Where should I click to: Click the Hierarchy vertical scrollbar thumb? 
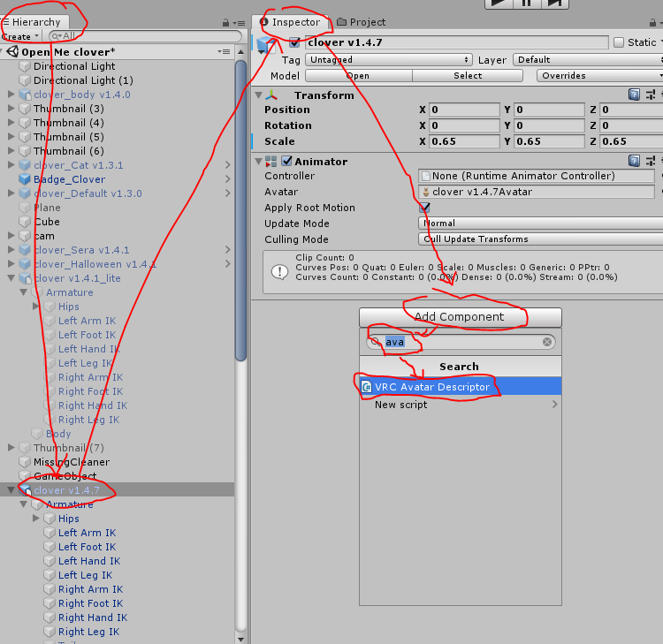pyautogui.click(x=240, y=210)
